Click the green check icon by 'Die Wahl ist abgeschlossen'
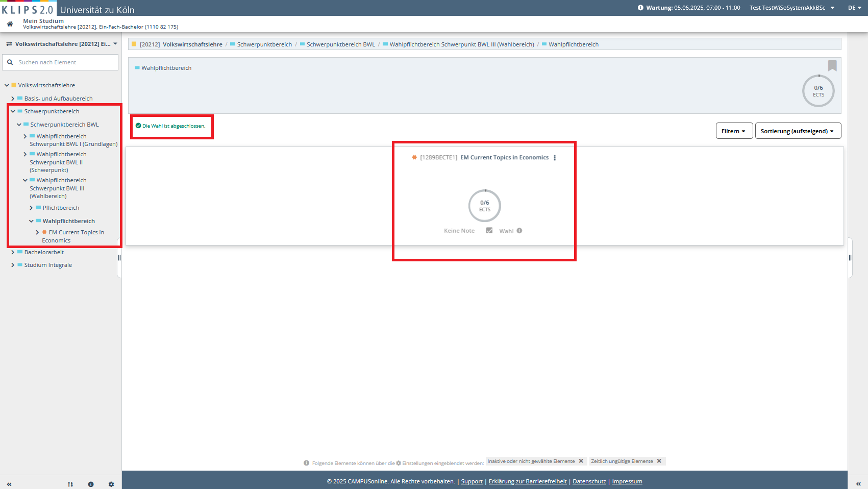Image resolution: width=868 pixels, height=489 pixels. 138,126
